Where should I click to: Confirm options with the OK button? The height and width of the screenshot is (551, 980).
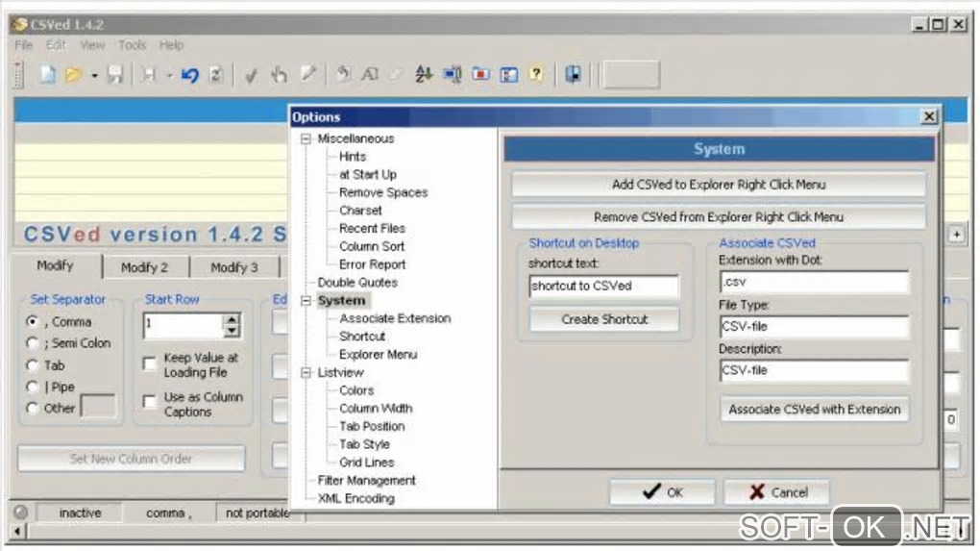pos(663,492)
